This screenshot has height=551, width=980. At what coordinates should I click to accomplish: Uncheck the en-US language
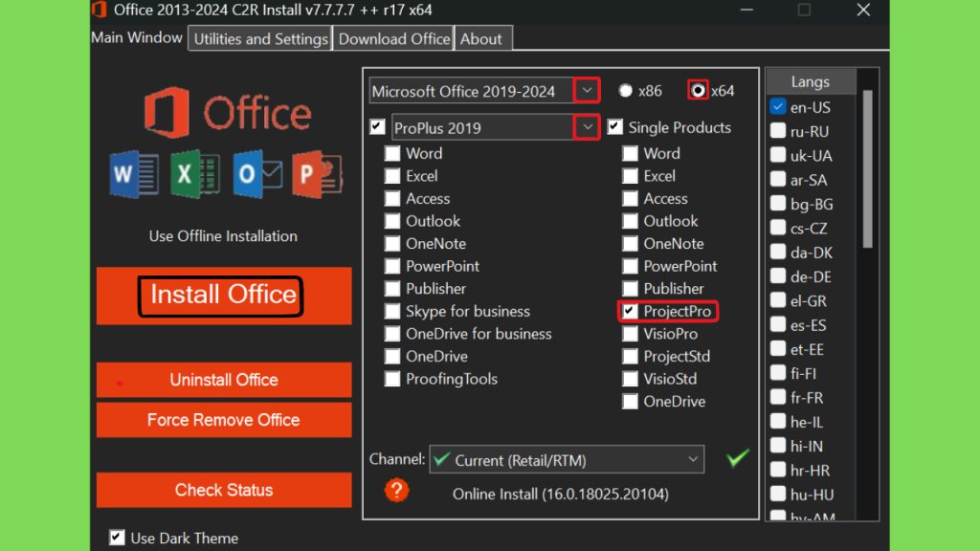(778, 107)
